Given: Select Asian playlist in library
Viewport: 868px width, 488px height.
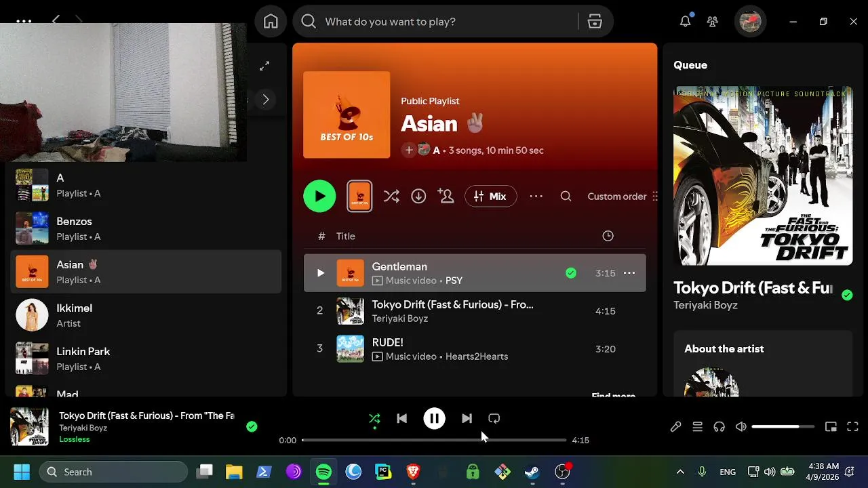Looking at the screenshot, I should pos(146,272).
